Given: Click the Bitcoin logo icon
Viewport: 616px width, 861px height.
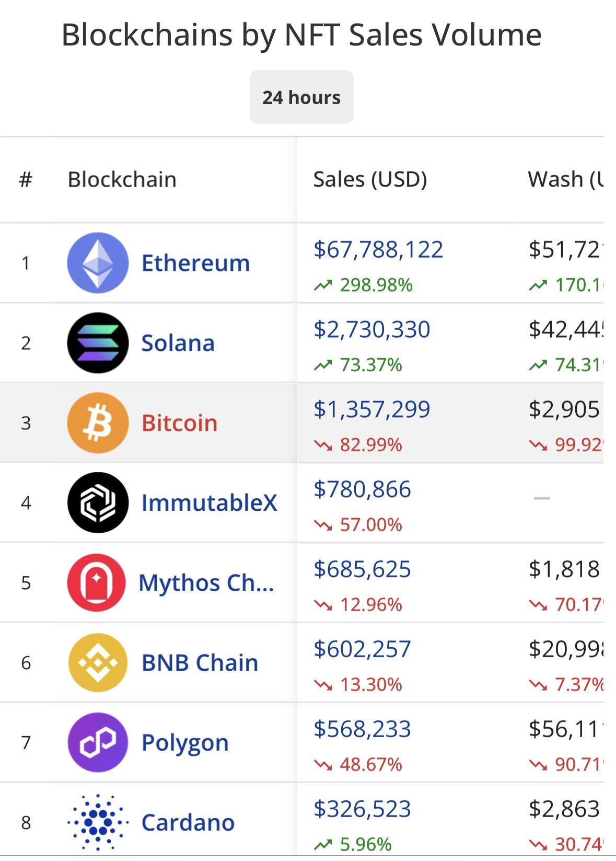Looking at the screenshot, I should 98,423.
